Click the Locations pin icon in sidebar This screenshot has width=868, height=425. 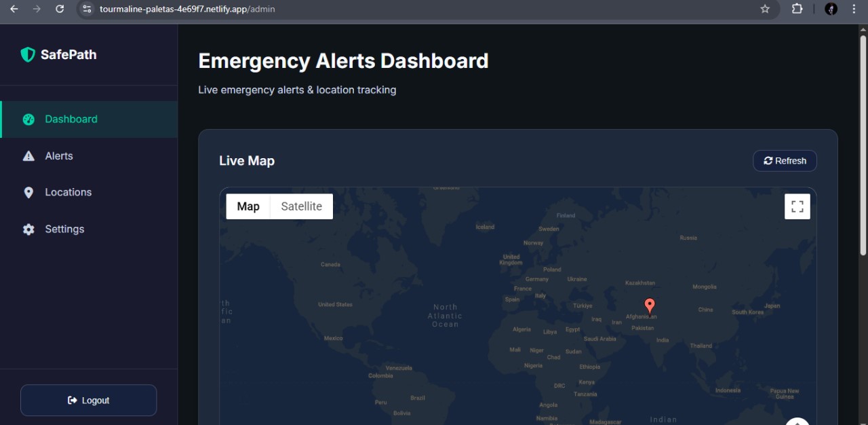point(28,193)
